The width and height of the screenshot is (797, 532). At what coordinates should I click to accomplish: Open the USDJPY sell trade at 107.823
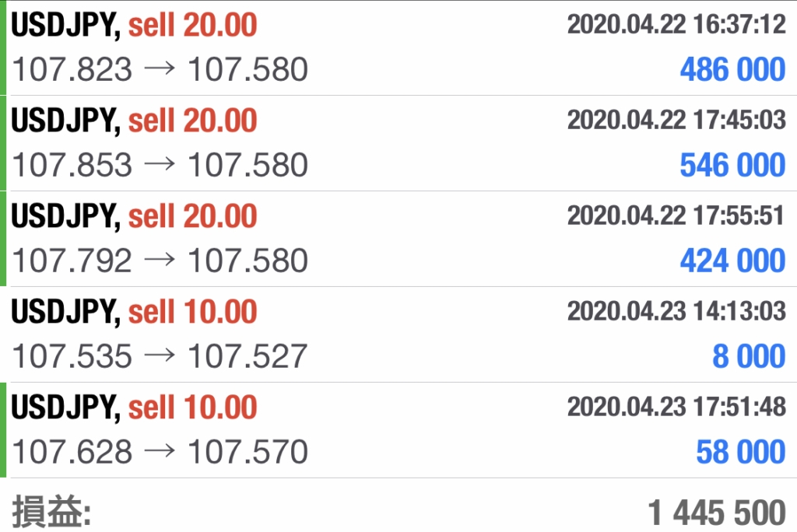[x=398, y=47]
